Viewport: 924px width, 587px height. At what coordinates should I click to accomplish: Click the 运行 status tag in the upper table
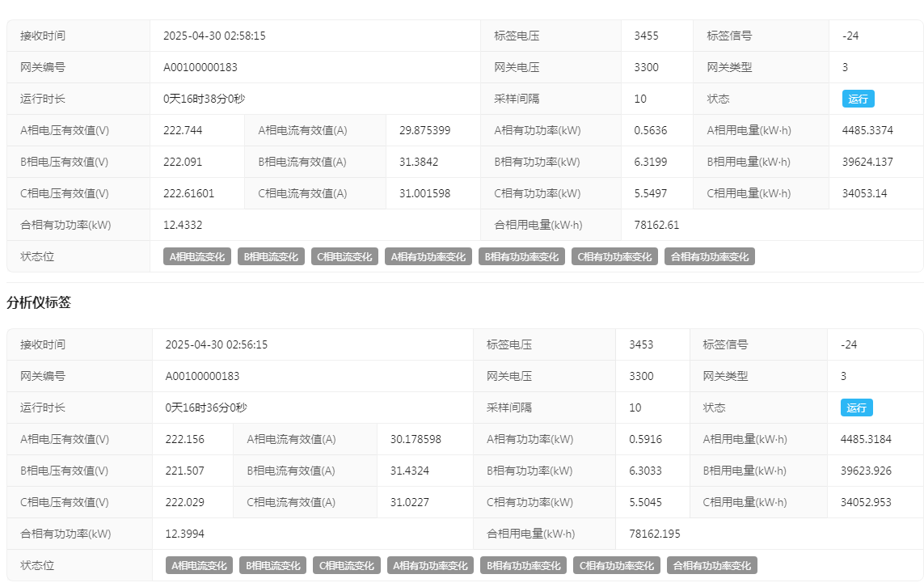tap(858, 99)
